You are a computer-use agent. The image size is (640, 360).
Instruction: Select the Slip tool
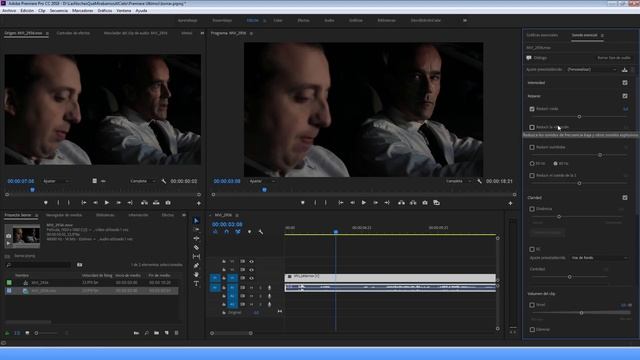196,257
